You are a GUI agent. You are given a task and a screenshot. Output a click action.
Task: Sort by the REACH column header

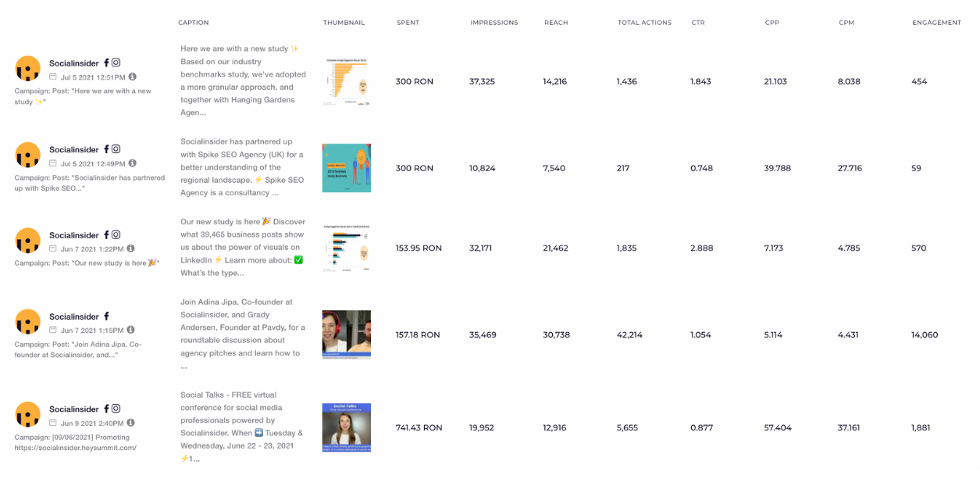click(556, 23)
